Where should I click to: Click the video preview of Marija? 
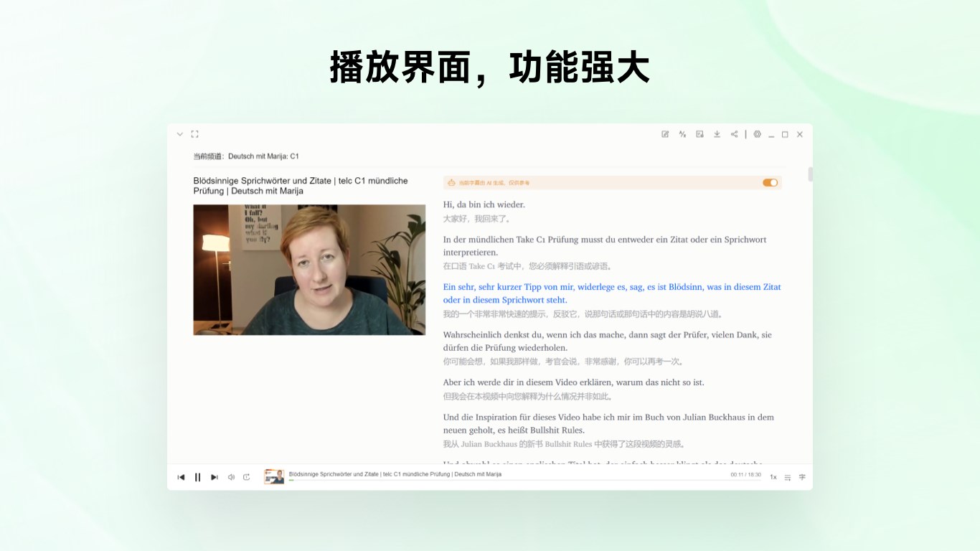(309, 270)
